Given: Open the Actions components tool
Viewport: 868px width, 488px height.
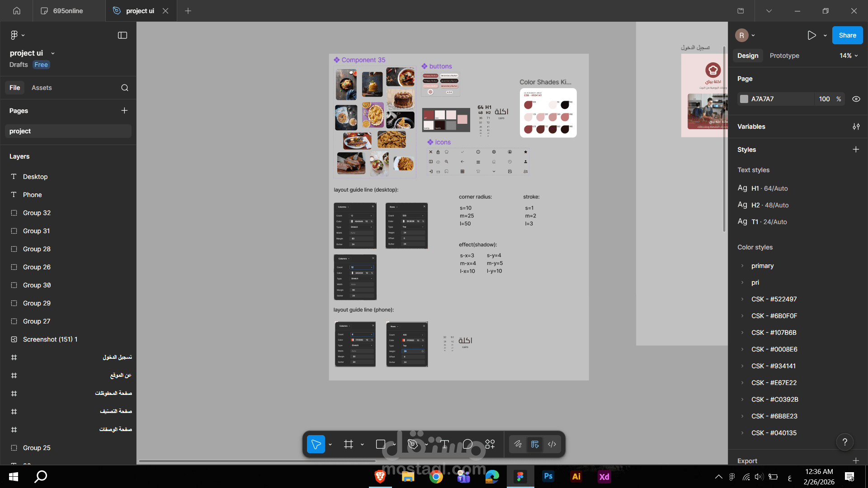Looking at the screenshot, I should click(490, 444).
